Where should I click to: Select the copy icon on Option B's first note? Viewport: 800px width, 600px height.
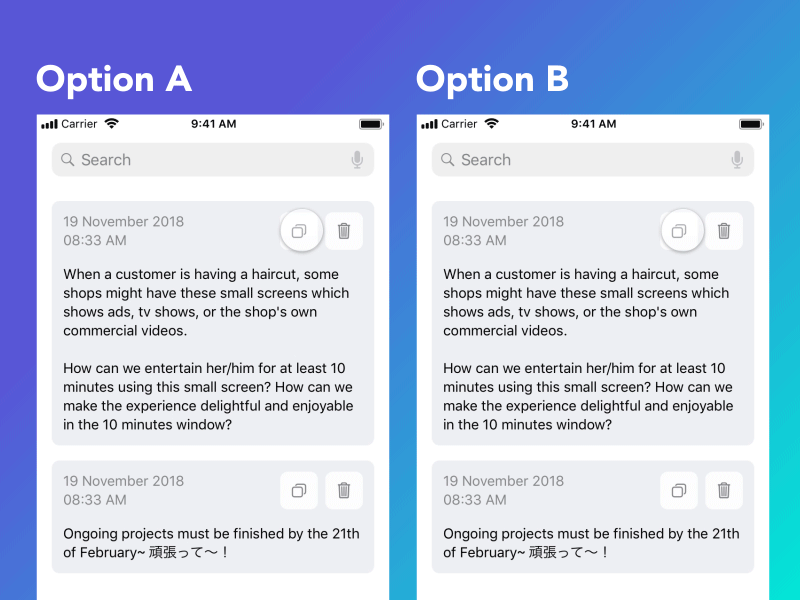point(681,230)
